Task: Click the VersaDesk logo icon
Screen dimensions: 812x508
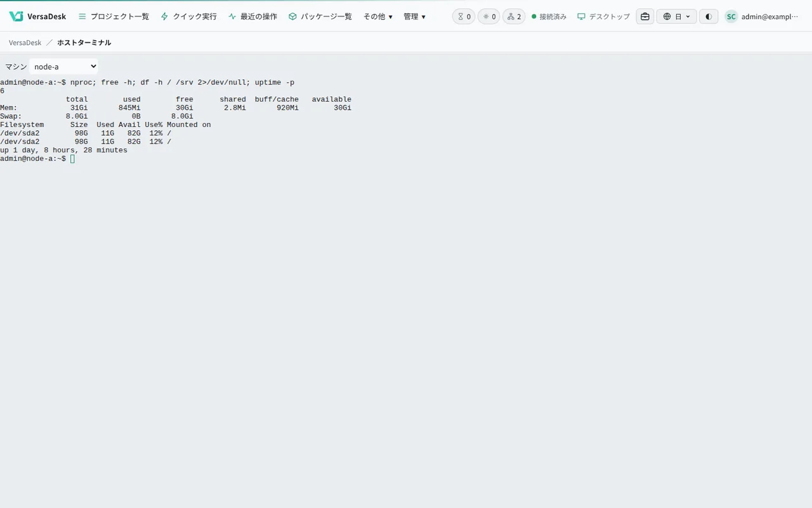Action: click(16, 17)
